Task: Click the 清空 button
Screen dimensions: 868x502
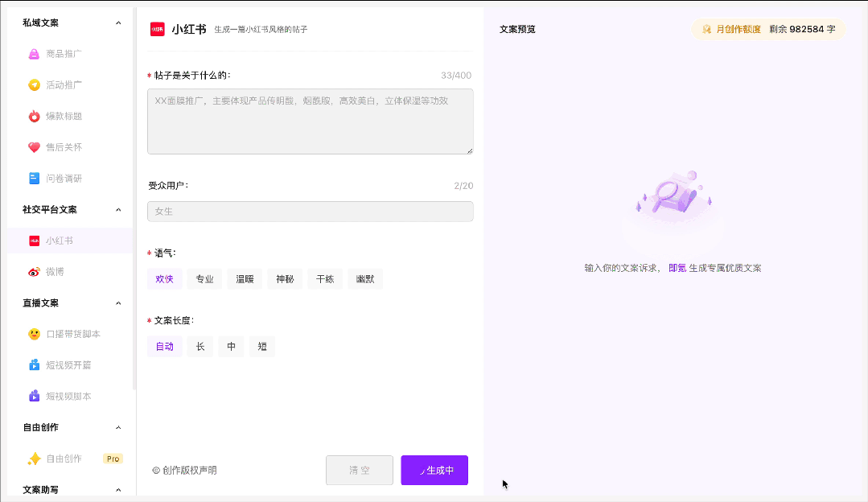Action: coord(359,470)
